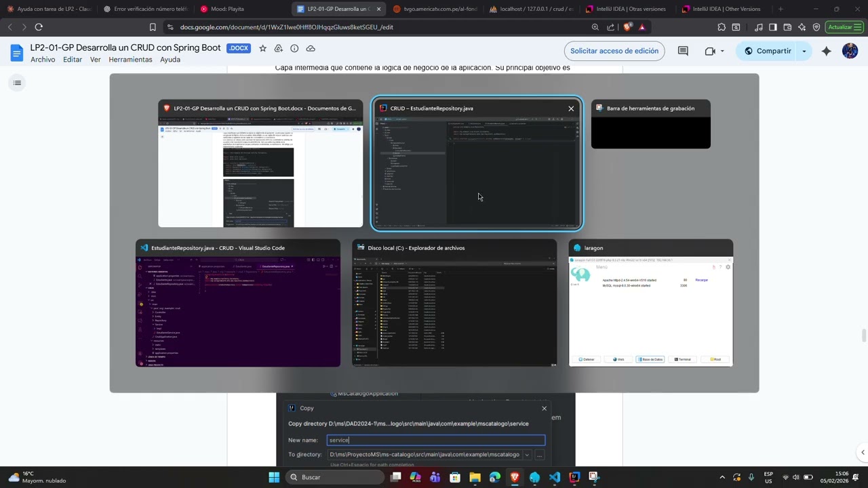Open the comments history icon

(x=683, y=51)
